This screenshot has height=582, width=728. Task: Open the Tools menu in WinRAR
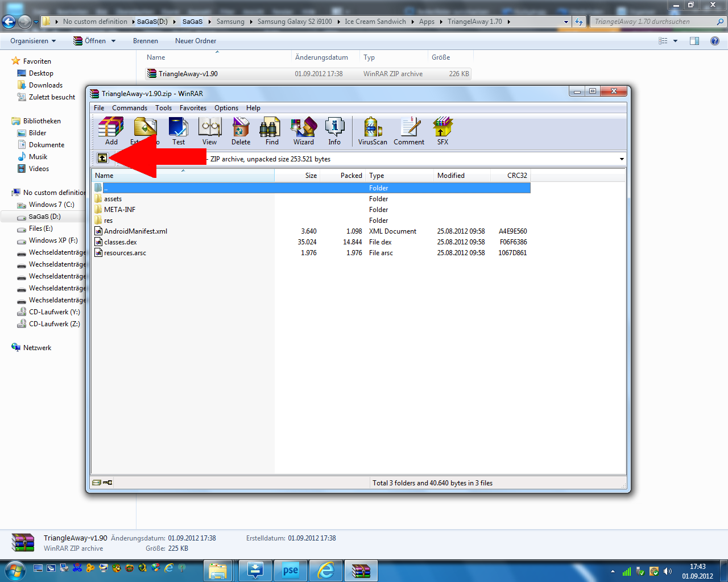tap(163, 108)
